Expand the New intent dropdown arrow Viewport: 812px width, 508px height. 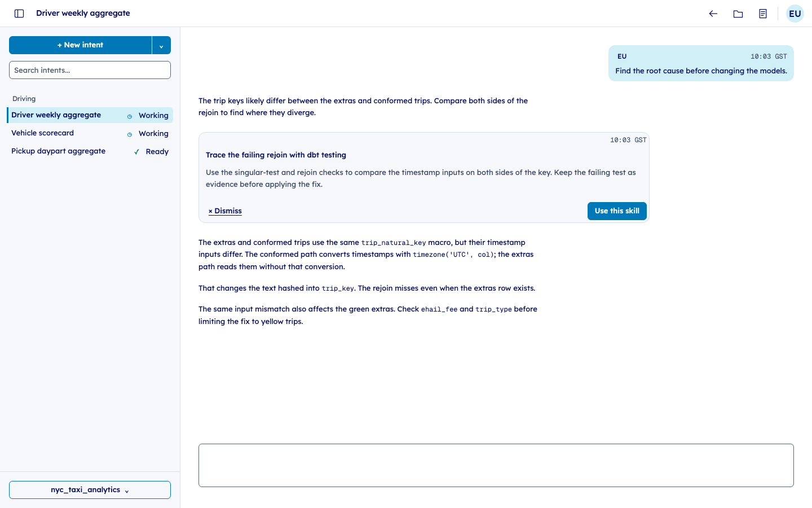point(161,45)
